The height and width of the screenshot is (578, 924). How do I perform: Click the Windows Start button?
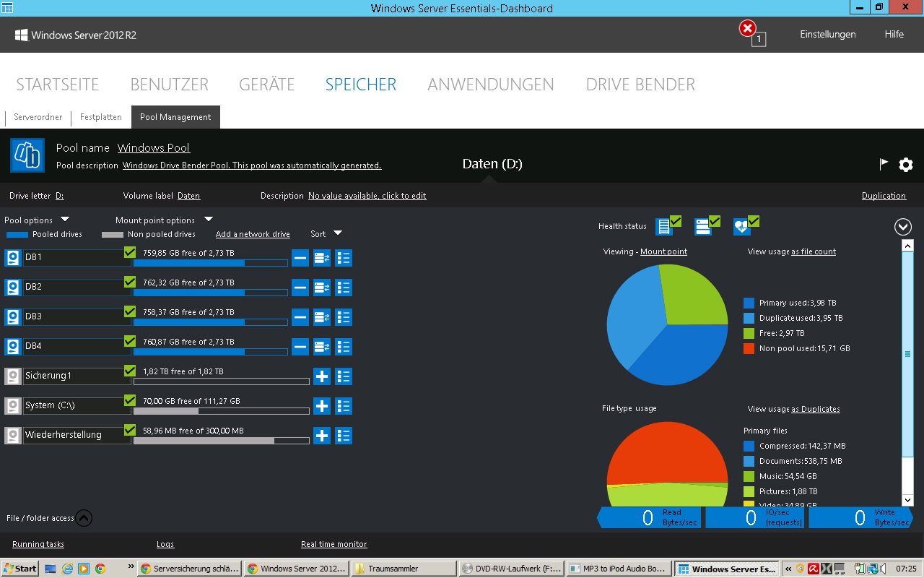[20, 569]
